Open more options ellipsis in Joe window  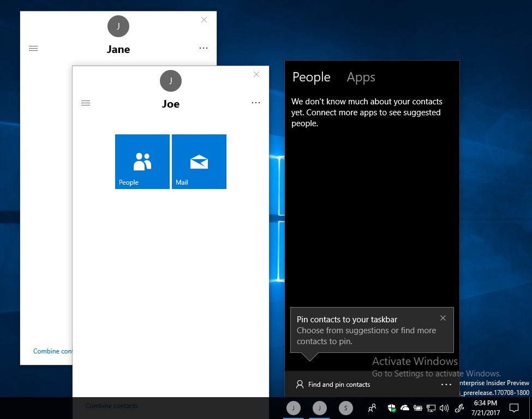pos(256,103)
